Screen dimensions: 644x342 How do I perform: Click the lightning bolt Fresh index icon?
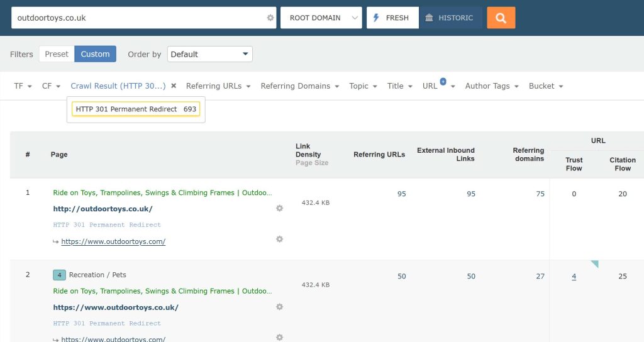pyautogui.click(x=376, y=18)
